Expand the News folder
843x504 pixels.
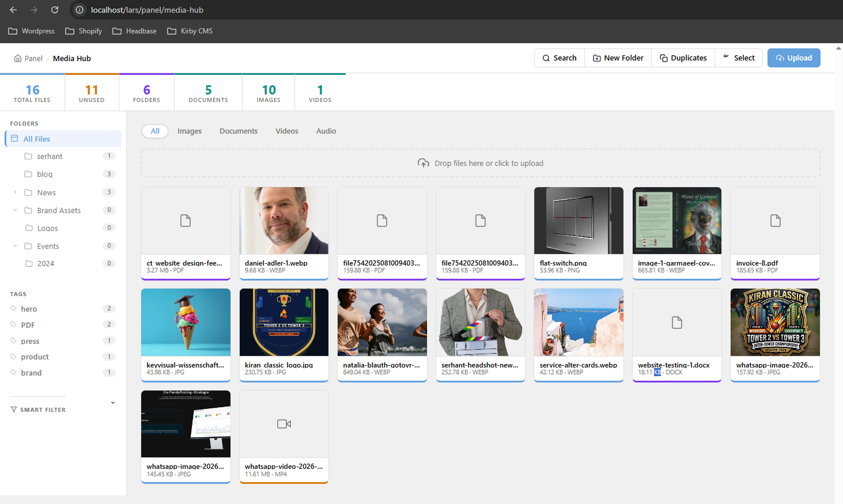[15, 192]
